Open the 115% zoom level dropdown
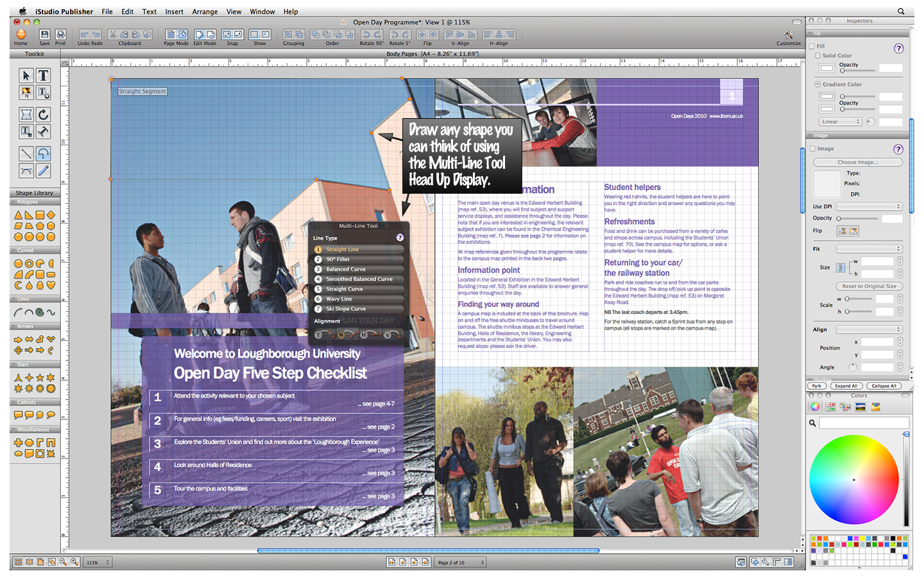 click(98, 563)
